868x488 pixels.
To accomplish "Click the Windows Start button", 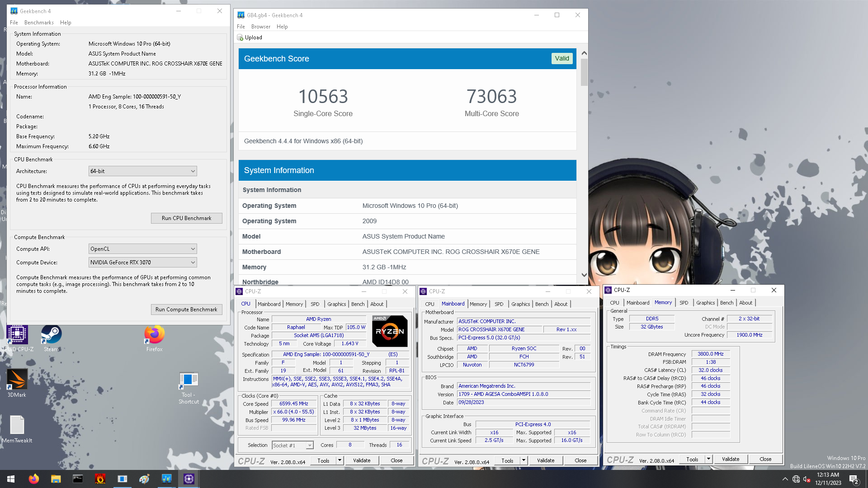I will pyautogui.click(x=11, y=479).
